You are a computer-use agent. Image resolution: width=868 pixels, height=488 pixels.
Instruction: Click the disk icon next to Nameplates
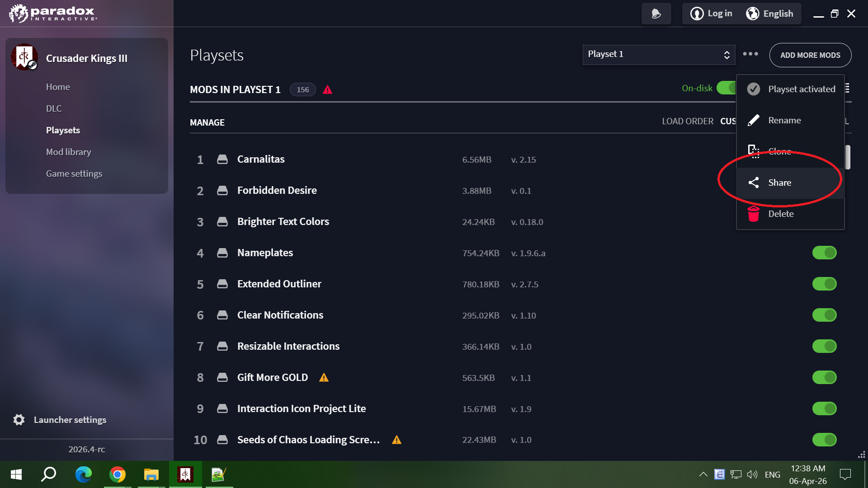[x=222, y=253]
